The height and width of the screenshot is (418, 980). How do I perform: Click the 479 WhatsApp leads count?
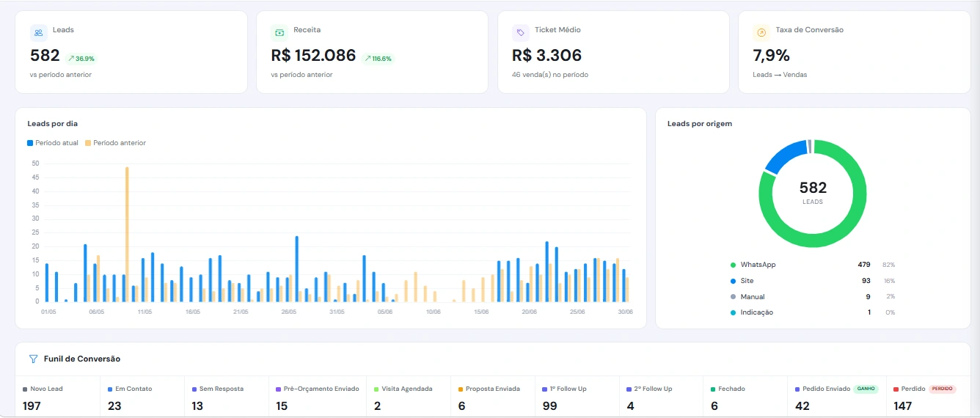864,265
